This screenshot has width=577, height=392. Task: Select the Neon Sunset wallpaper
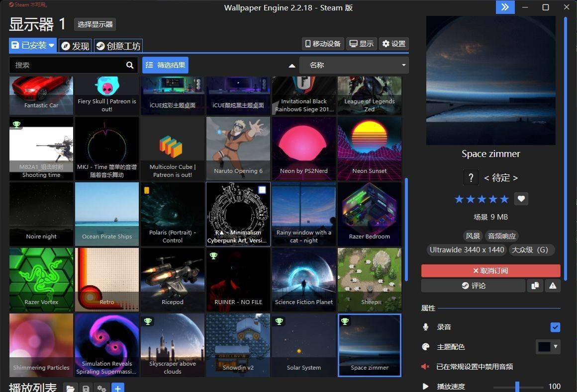pos(370,149)
